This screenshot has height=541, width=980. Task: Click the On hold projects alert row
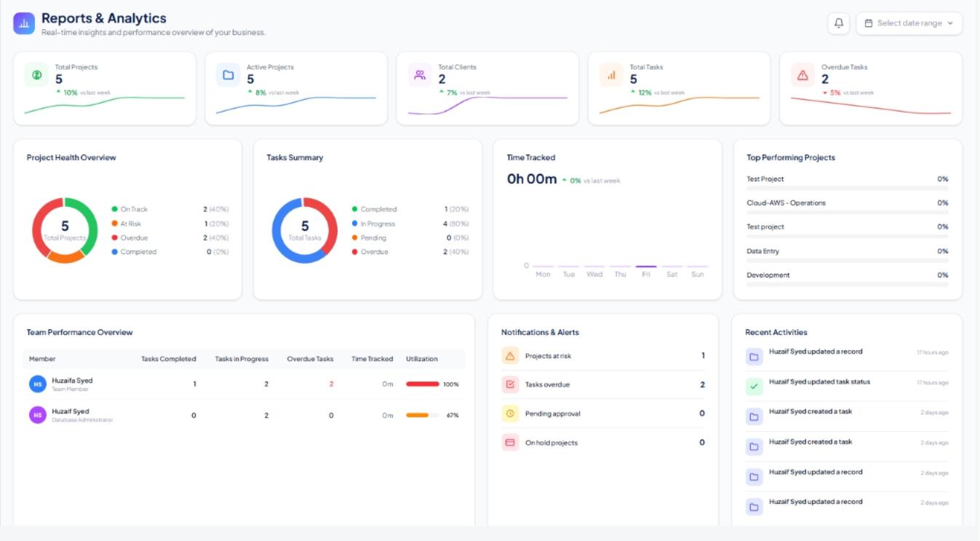[x=603, y=442]
